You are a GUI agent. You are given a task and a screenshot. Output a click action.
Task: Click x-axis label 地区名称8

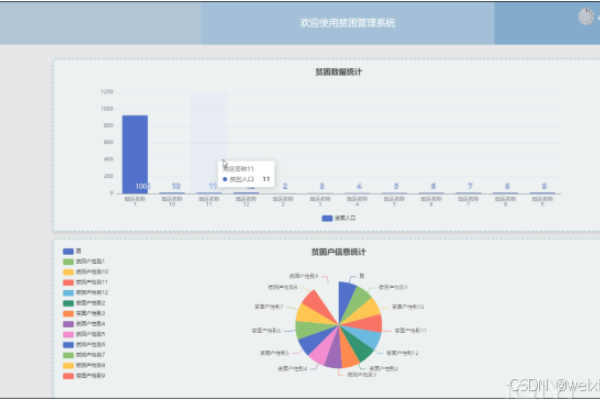tap(505, 201)
